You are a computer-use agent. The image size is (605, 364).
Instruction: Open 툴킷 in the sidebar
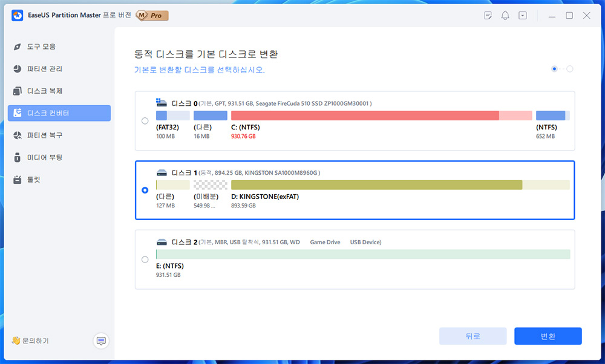(x=59, y=180)
